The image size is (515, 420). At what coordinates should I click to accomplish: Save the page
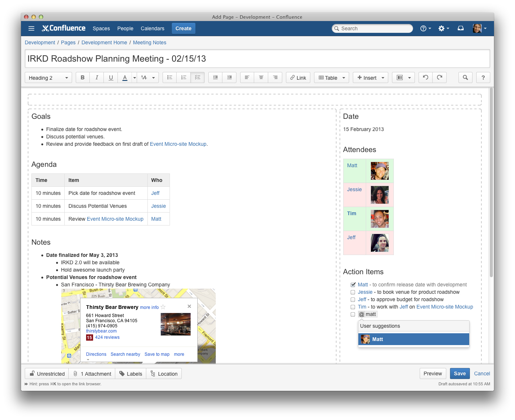[460, 373]
